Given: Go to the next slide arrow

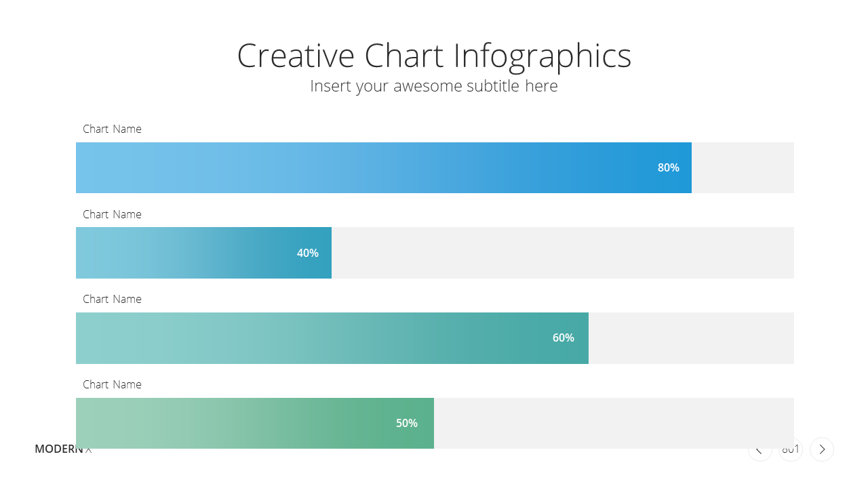Looking at the screenshot, I should point(822,449).
